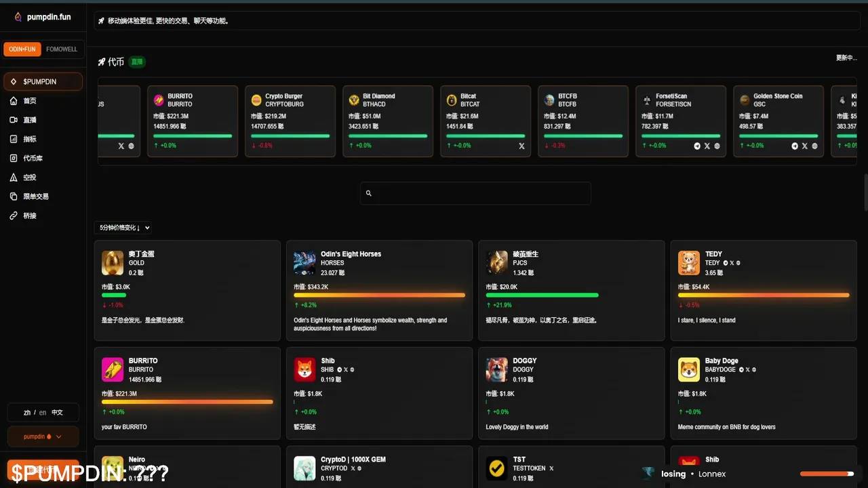Open X link on CRYPTOD token card

pyautogui.click(x=353, y=468)
